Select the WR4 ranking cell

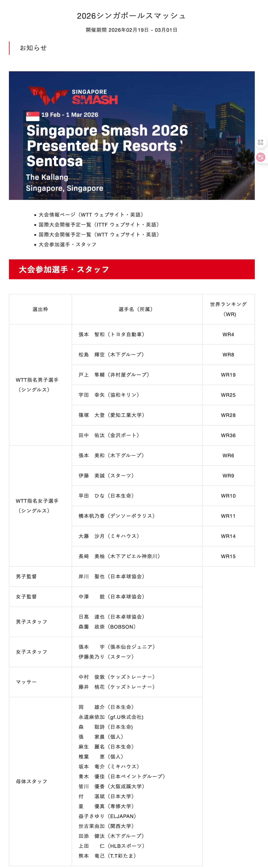point(228,334)
